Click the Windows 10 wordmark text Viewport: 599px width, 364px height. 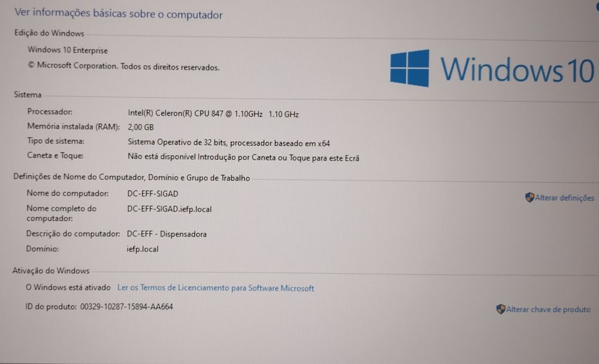click(518, 69)
